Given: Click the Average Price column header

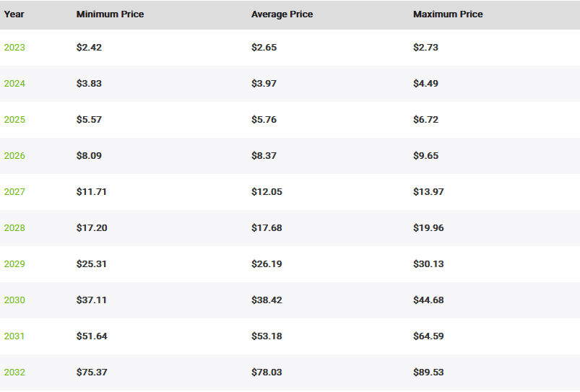Looking at the screenshot, I should [282, 14].
